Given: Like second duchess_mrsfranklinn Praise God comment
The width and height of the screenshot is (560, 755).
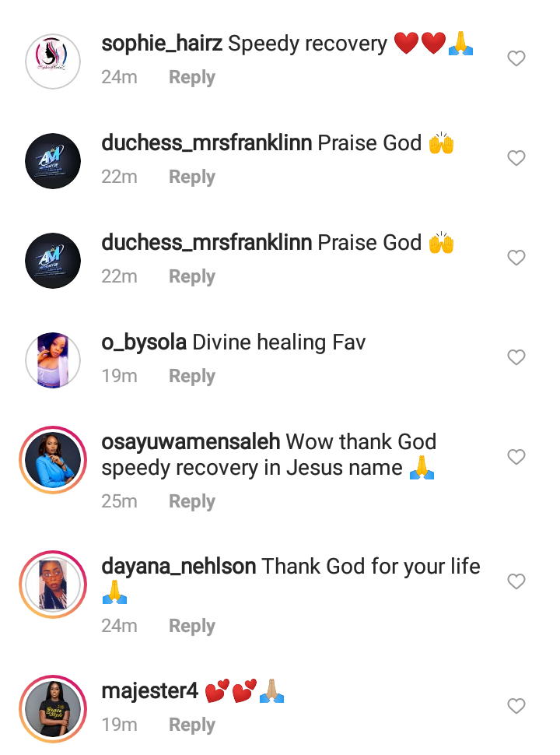Looking at the screenshot, I should pos(516,258).
